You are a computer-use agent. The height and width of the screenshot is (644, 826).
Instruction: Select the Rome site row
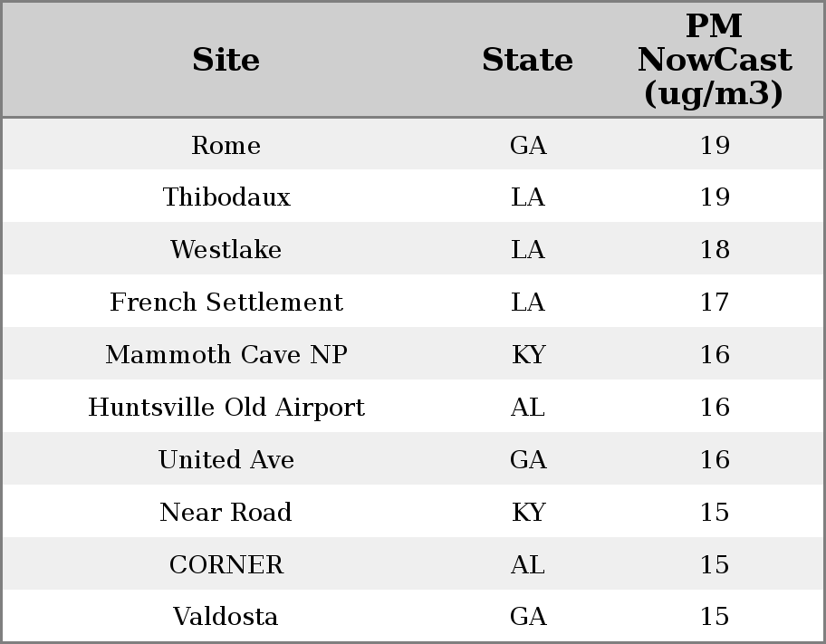coord(413,144)
